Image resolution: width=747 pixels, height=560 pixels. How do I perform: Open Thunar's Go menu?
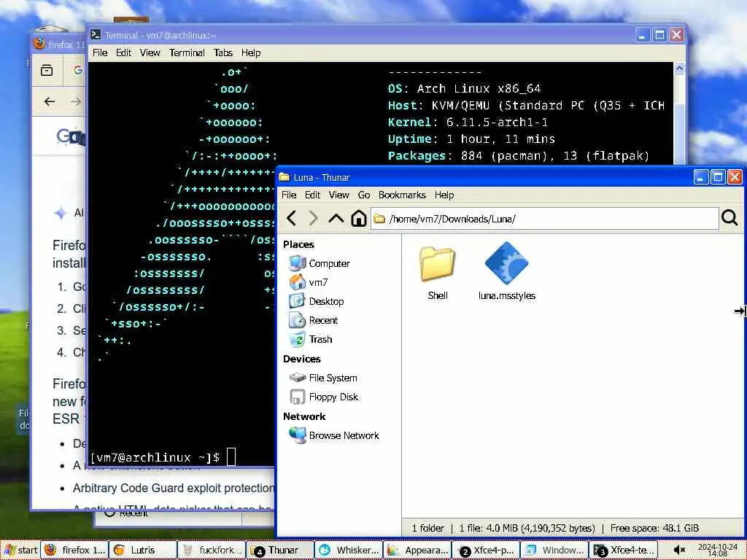coord(364,195)
